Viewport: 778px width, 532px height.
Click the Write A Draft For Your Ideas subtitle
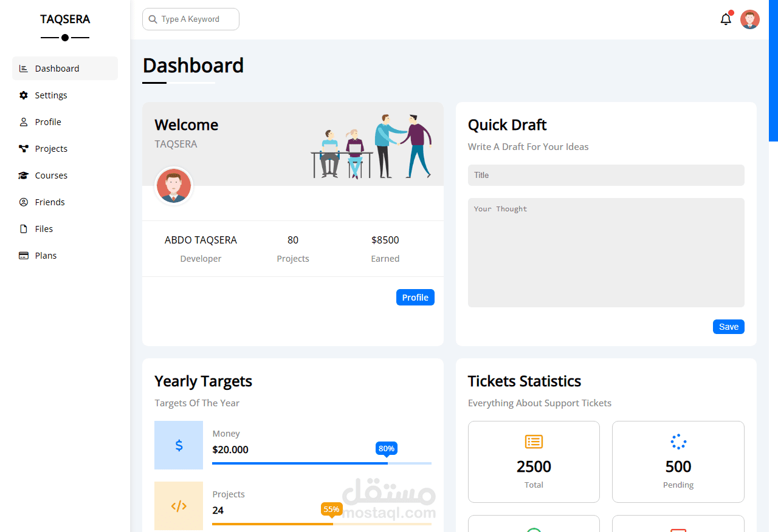click(528, 147)
